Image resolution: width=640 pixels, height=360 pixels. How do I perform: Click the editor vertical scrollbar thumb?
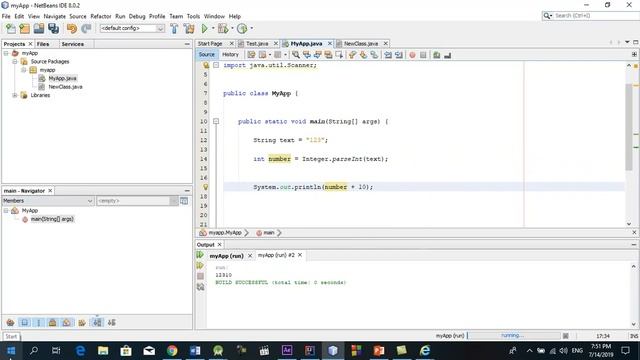click(x=629, y=127)
